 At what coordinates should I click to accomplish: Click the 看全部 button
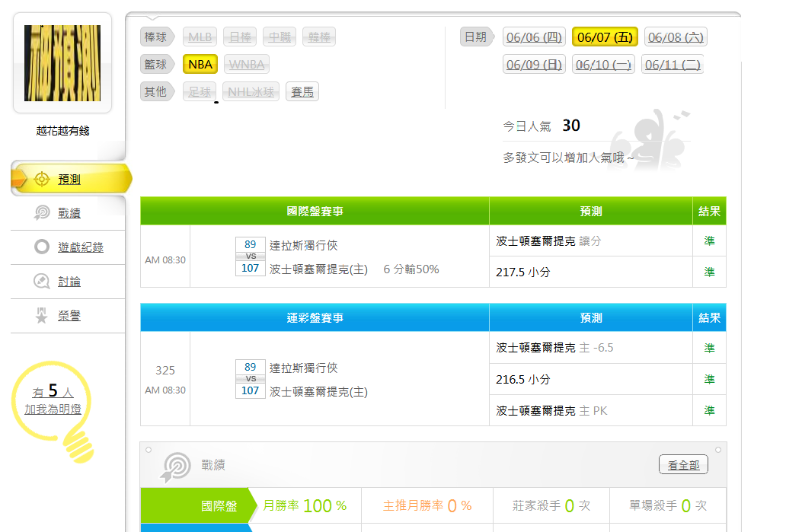click(x=683, y=465)
